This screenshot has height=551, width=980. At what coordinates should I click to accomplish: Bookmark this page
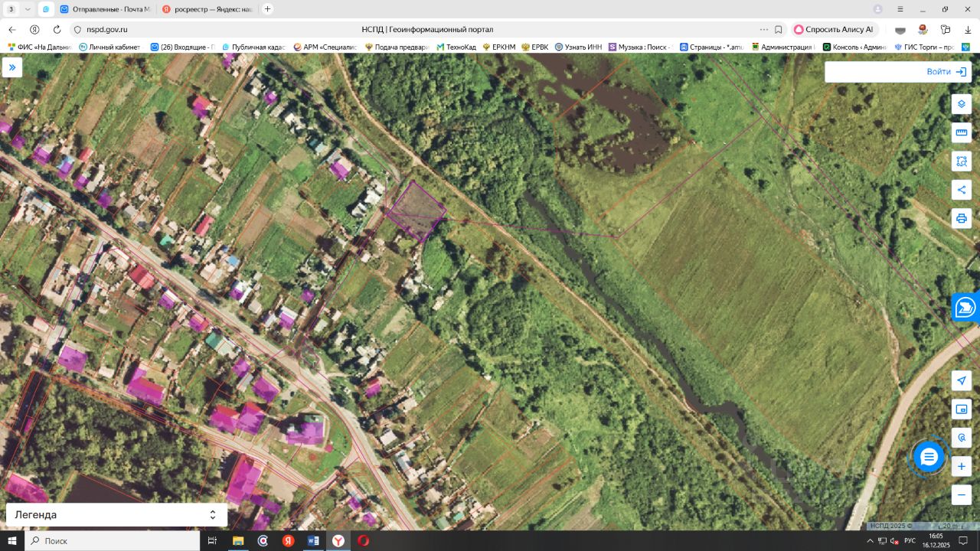tap(779, 29)
